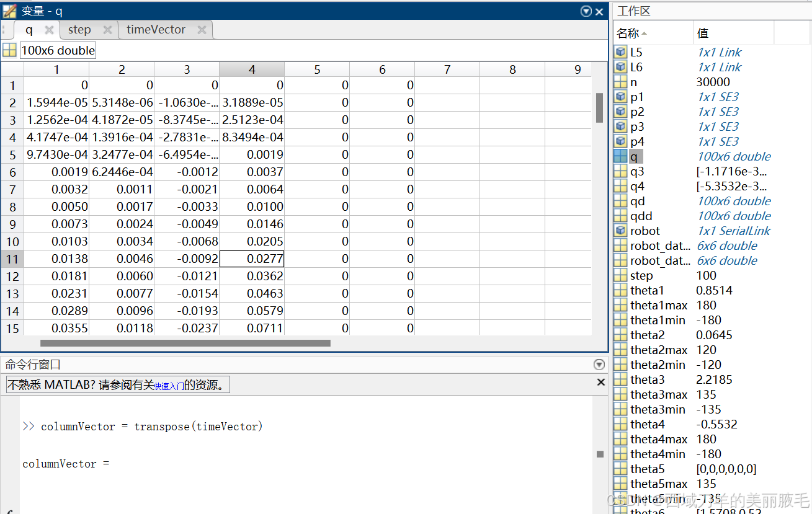Close the step tab
This screenshot has height=514, width=812.
pyautogui.click(x=107, y=30)
